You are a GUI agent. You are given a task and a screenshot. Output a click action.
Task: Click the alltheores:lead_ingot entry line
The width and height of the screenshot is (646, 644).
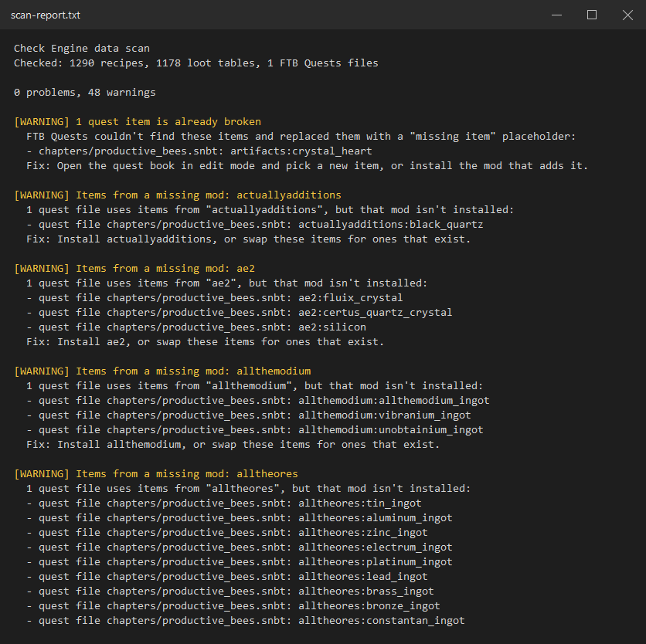coord(226,577)
